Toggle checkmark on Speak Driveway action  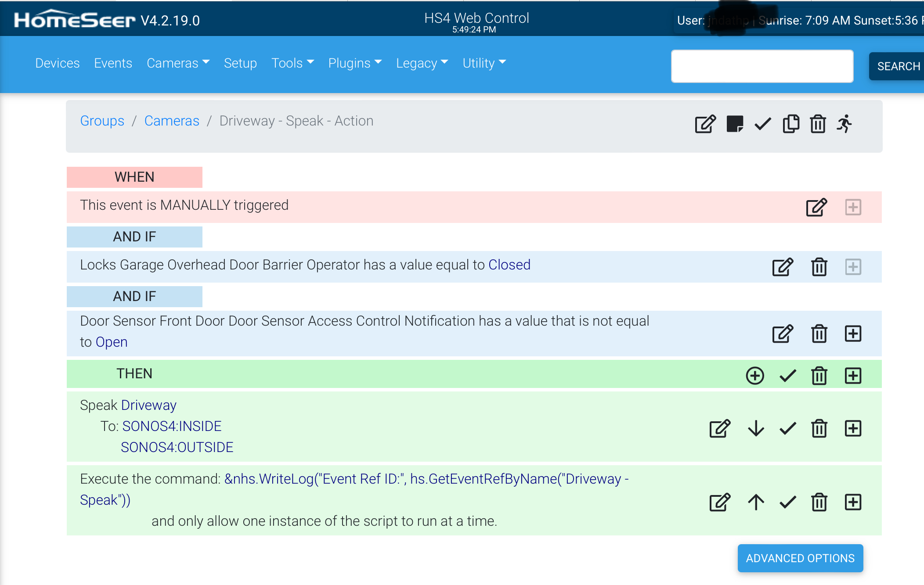click(x=788, y=428)
